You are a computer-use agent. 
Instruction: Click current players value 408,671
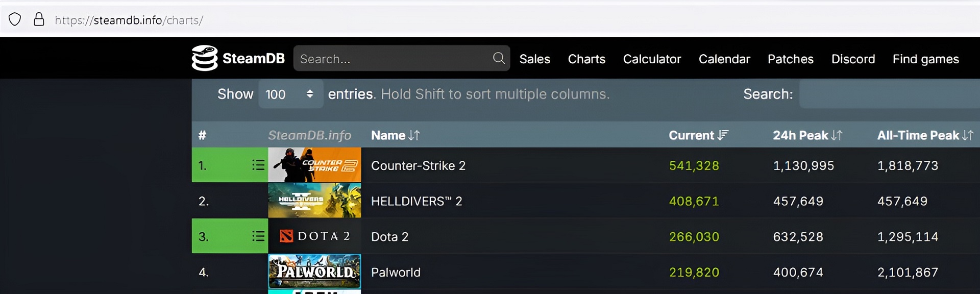click(694, 201)
